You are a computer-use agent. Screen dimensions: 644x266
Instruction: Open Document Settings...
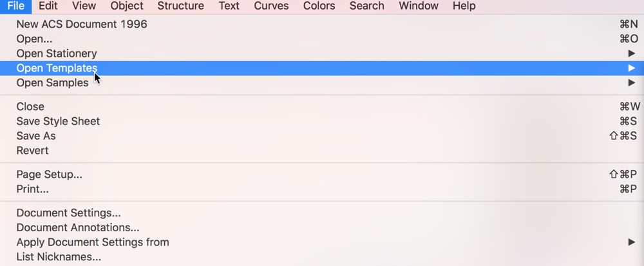pyautogui.click(x=68, y=213)
